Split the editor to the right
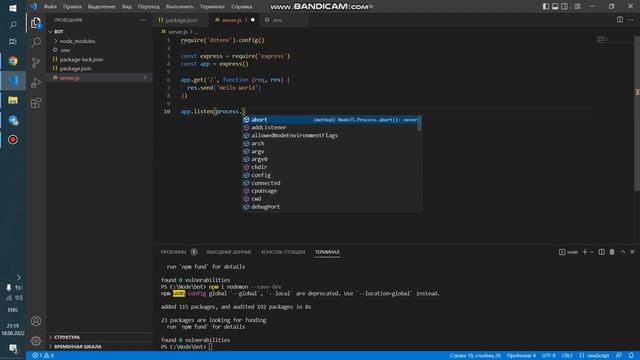 (x=620, y=20)
